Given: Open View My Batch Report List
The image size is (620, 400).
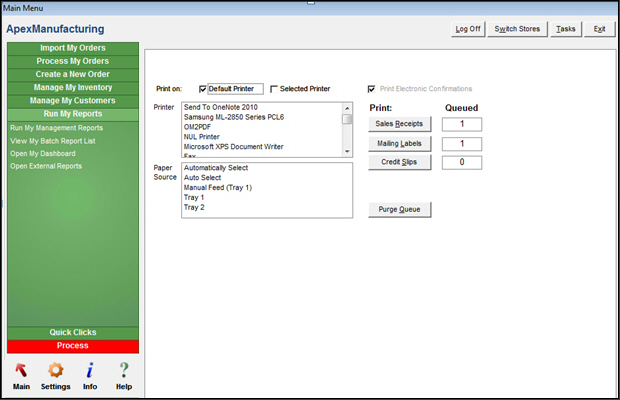Looking at the screenshot, I should [53, 141].
